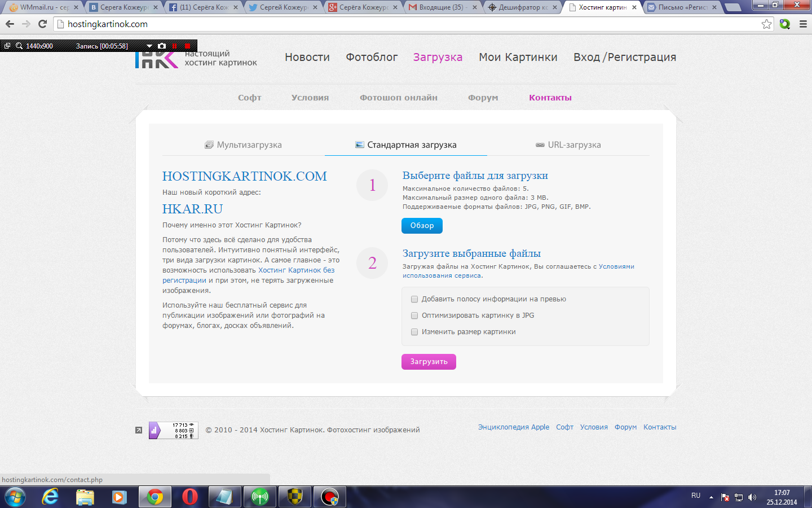Viewport: 812px width, 508px height.
Task: Launch Opera from the taskbar
Action: tap(190, 497)
